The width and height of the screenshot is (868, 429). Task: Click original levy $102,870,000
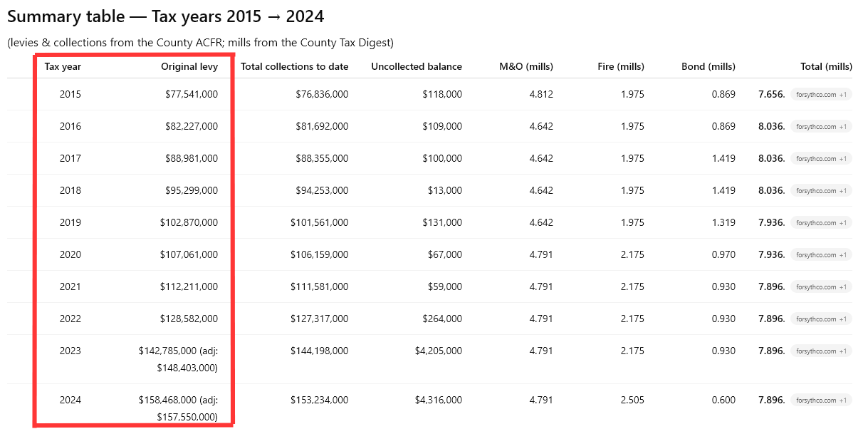[189, 222]
